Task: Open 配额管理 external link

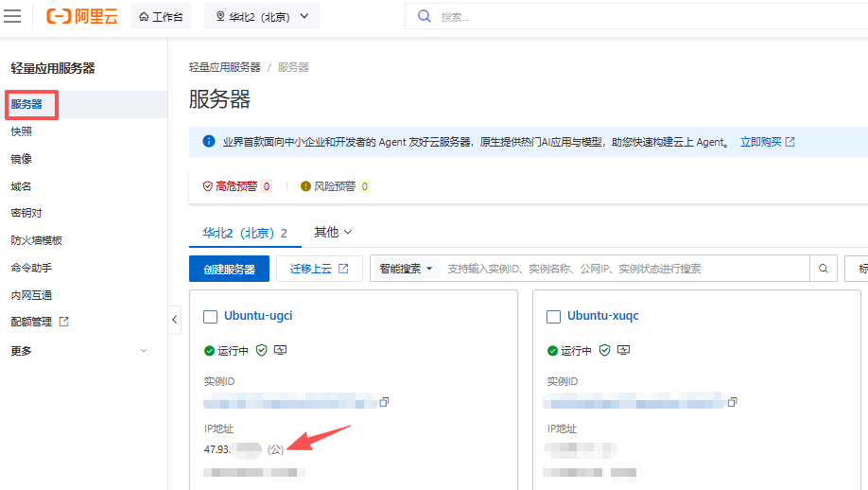Action: (x=40, y=322)
